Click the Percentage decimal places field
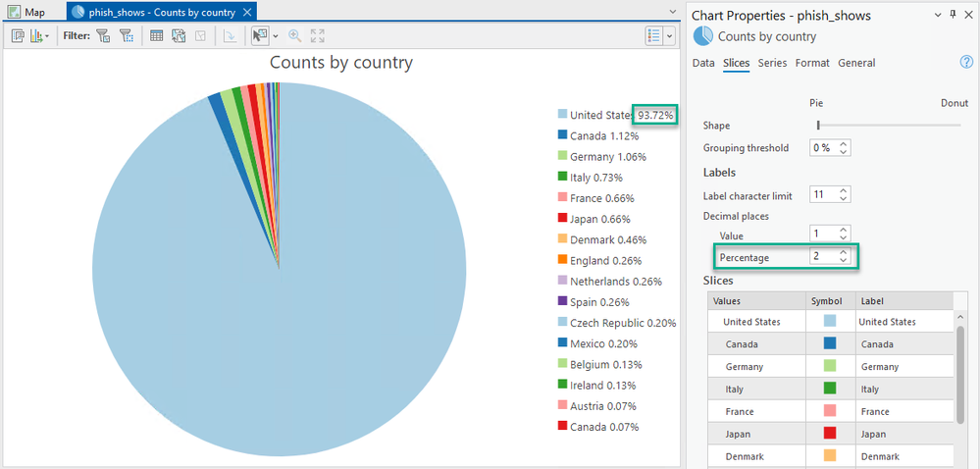The image size is (980, 469). [x=824, y=257]
